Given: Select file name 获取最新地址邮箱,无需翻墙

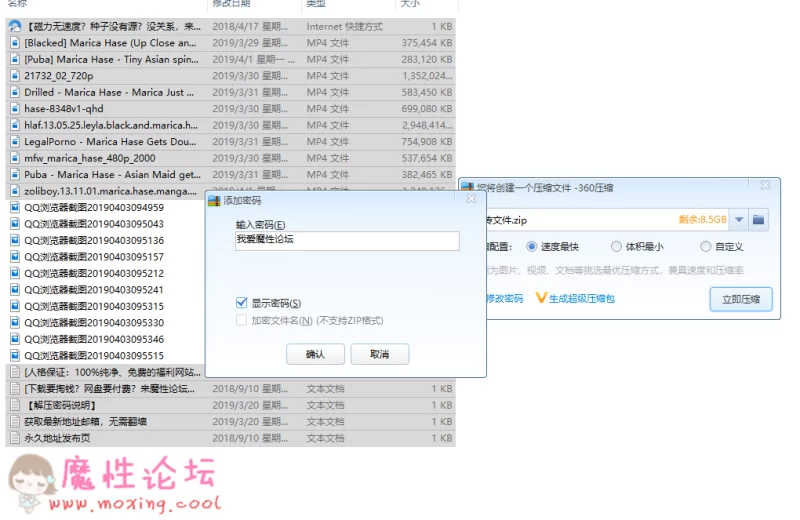Looking at the screenshot, I should (85, 422).
